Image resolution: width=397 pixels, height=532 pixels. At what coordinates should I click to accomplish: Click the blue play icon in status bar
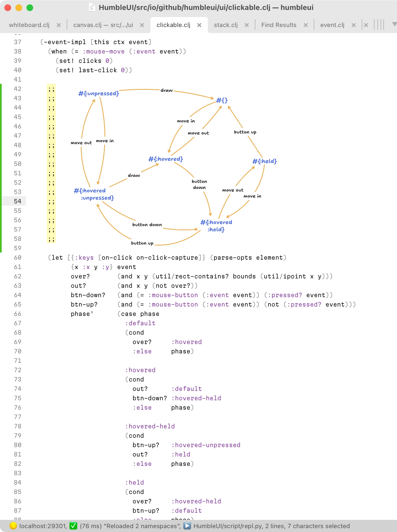(187, 526)
